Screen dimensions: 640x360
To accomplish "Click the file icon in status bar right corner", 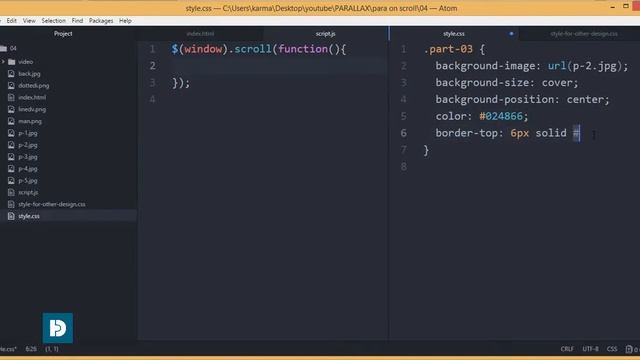I will 629,349.
